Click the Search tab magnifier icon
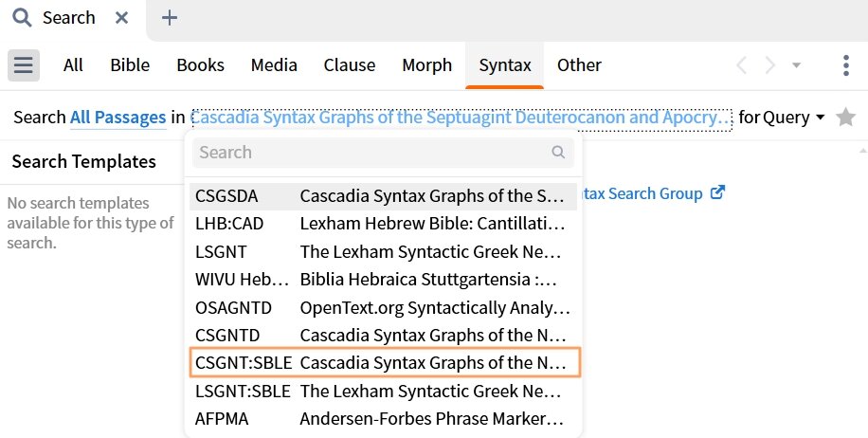 coord(22,18)
